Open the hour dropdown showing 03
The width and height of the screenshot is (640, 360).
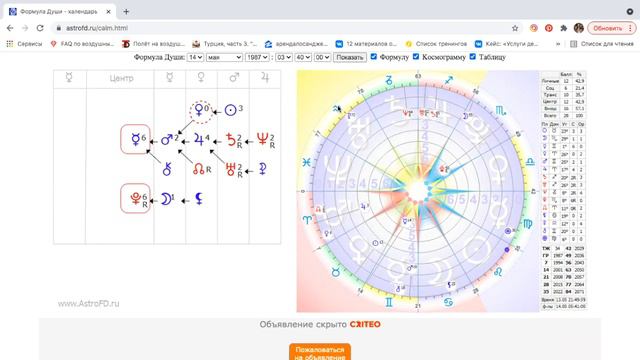point(284,57)
